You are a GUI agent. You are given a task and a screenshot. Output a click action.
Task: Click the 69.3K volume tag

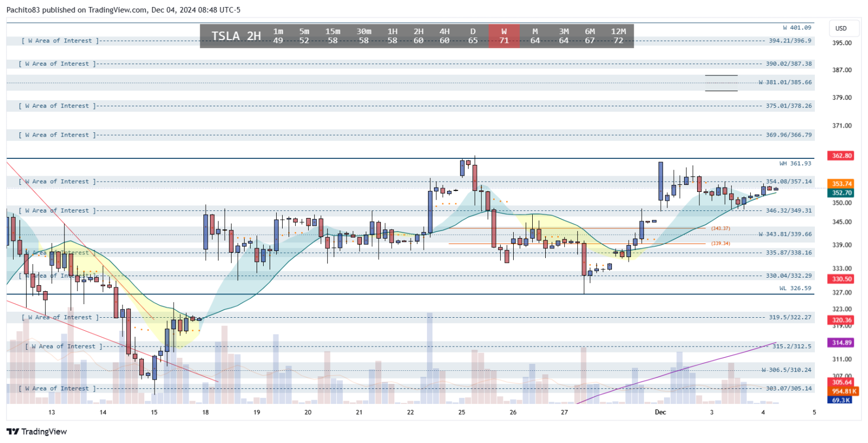(x=840, y=400)
